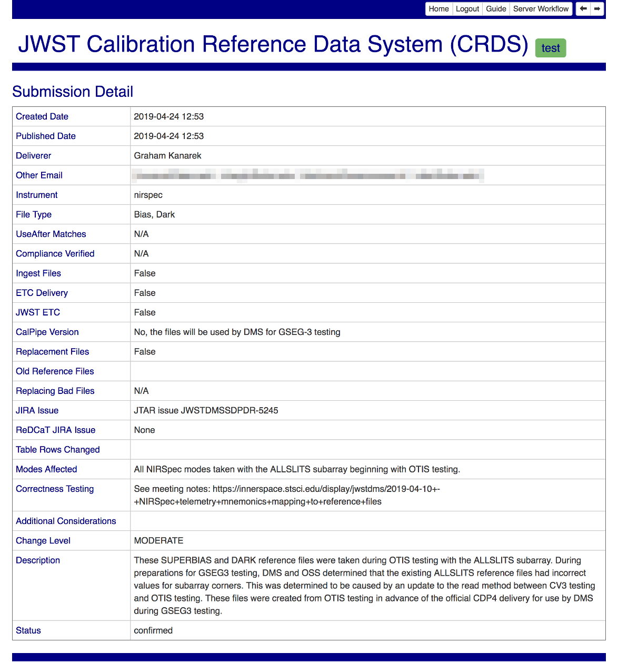
Task: Click the Ingest Files label
Action: (38, 273)
